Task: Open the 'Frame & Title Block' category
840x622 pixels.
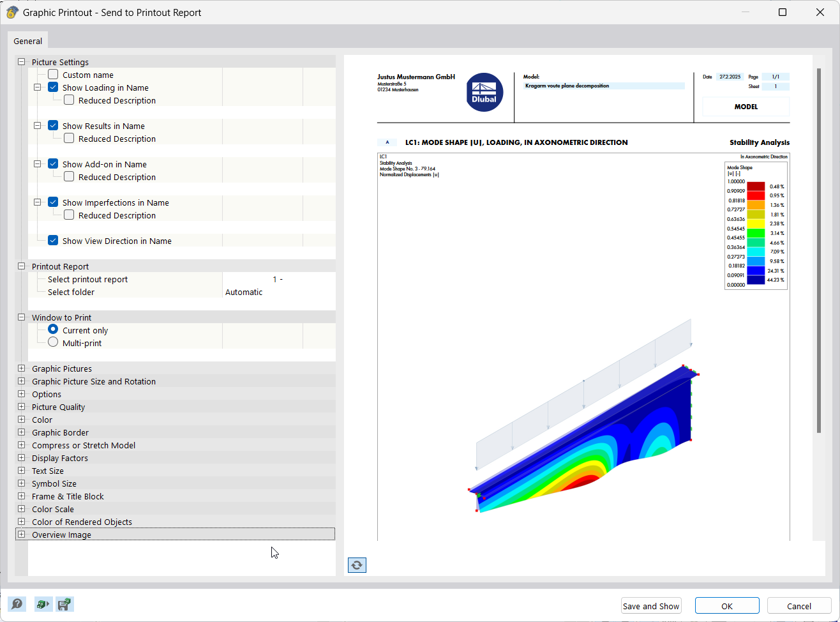Action: coord(21,496)
